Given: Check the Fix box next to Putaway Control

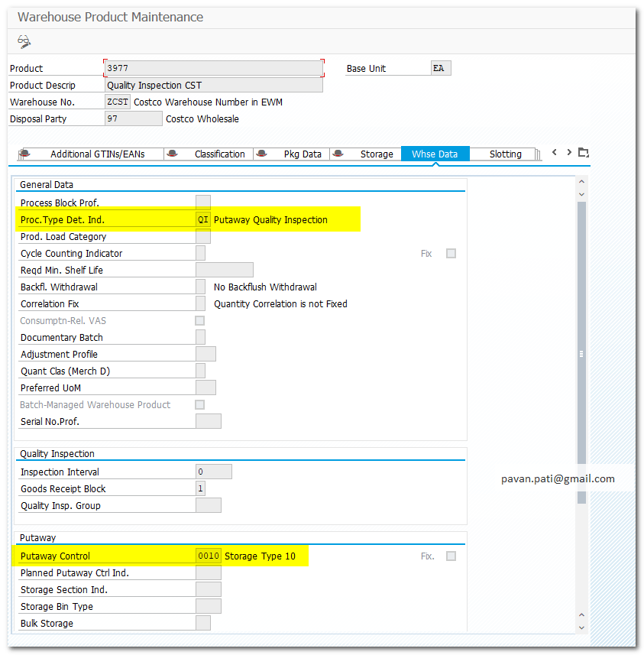Looking at the screenshot, I should (451, 556).
